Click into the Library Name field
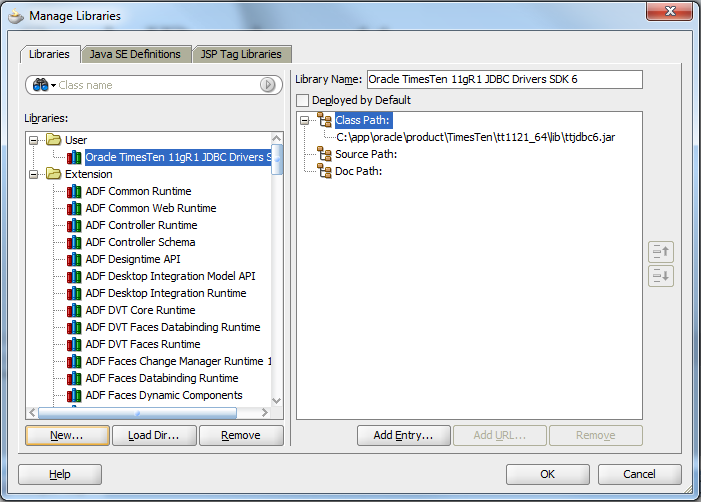The width and height of the screenshot is (701, 502). 505,80
